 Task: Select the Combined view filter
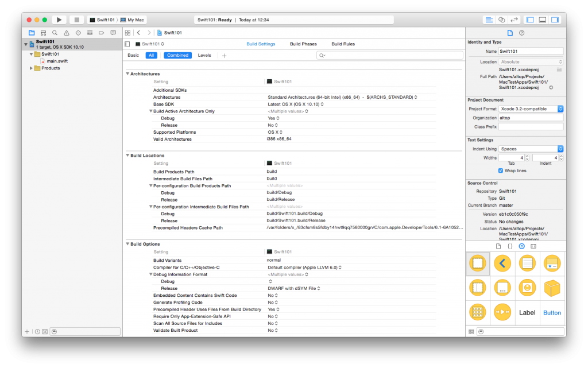point(178,55)
